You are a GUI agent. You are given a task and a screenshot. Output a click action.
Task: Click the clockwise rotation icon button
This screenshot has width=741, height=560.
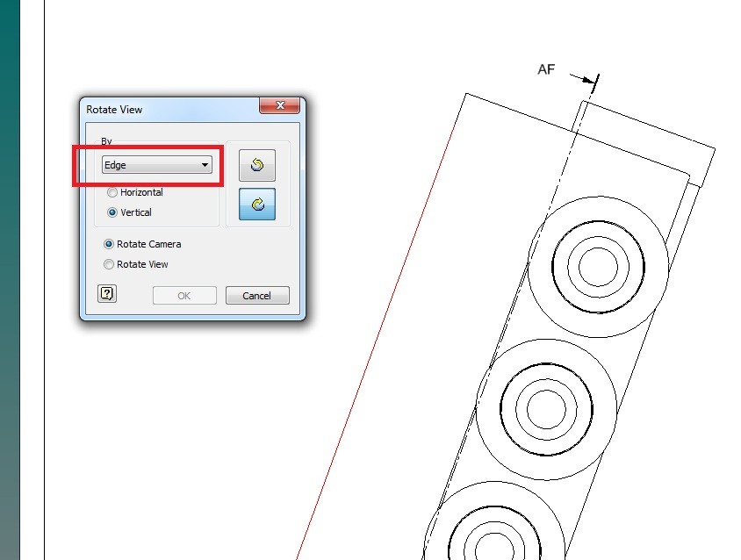pos(257,205)
